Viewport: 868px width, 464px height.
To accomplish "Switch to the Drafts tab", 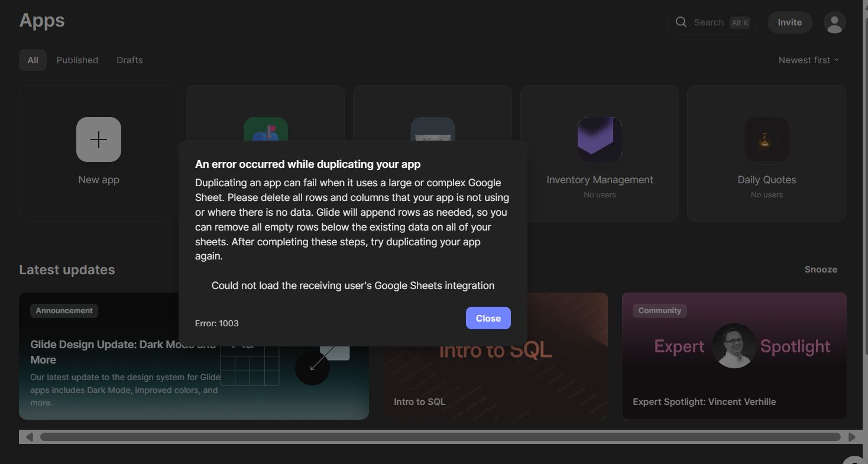I will pos(129,60).
